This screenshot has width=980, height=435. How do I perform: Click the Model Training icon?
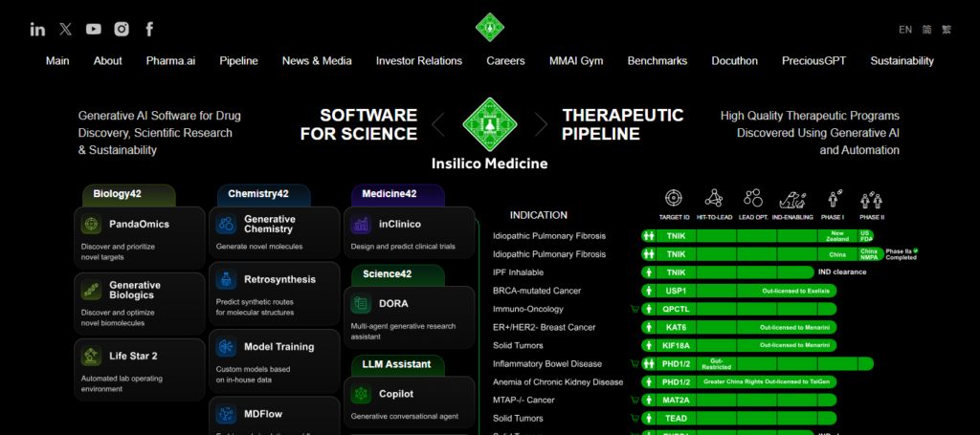pos(226,346)
